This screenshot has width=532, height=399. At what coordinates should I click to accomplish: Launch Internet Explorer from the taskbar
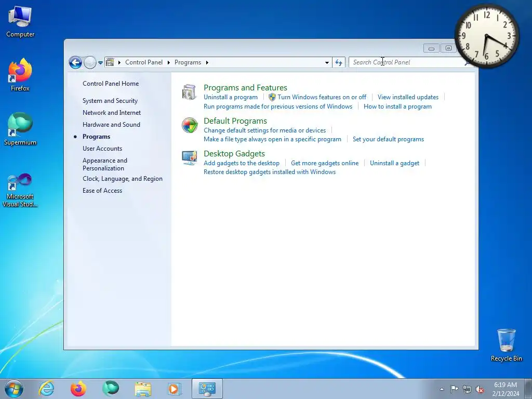pyautogui.click(x=46, y=389)
